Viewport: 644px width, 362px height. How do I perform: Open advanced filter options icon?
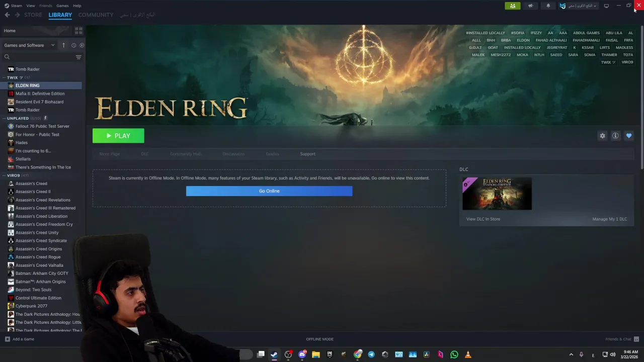pos(78,57)
